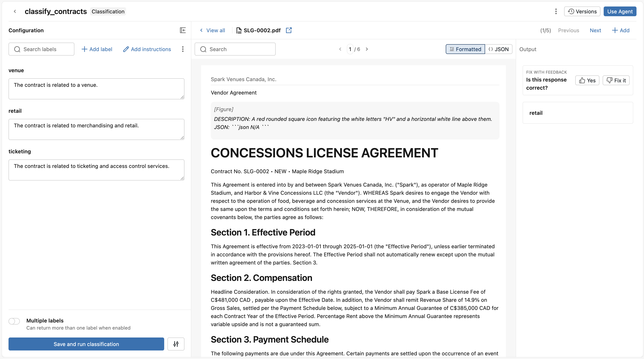Go to previous page of the PDF
Screen dimensions: 644x359
tap(340, 49)
